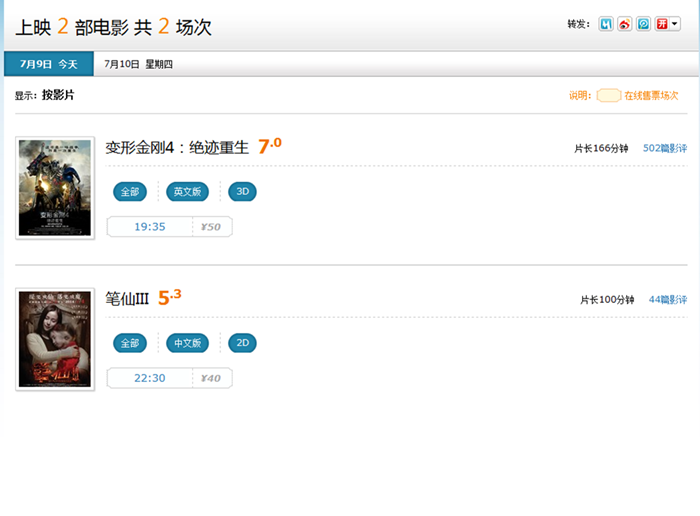
Task: Pick the 19:35 showtime
Action: (150, 227)
